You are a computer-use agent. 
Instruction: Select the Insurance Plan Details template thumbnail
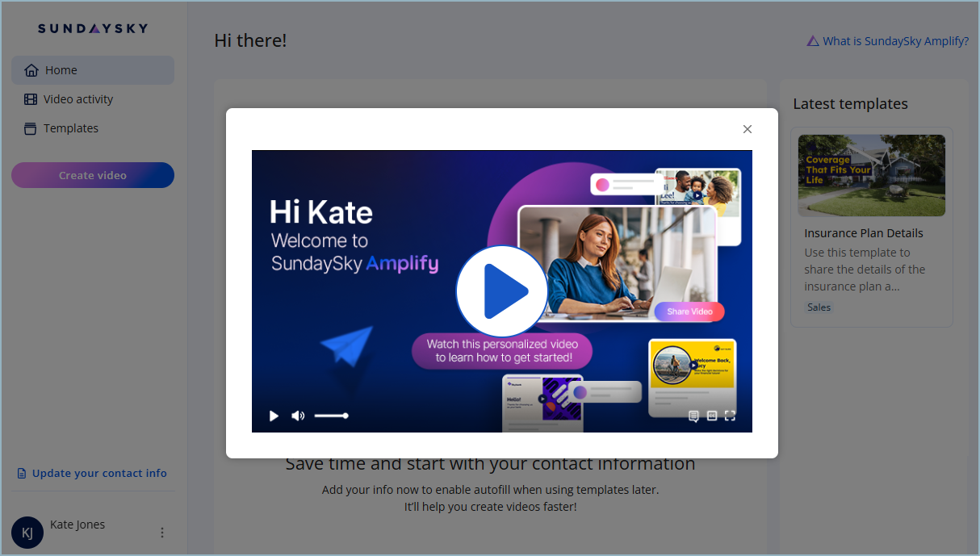[x=871, y=175]
